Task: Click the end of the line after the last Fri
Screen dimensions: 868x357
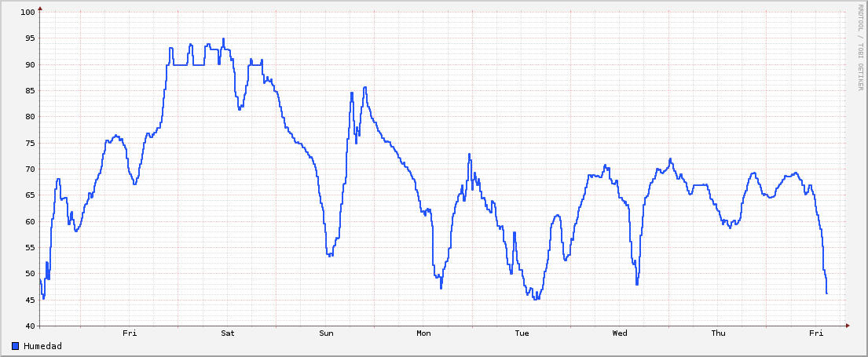Action: [826, 293]
